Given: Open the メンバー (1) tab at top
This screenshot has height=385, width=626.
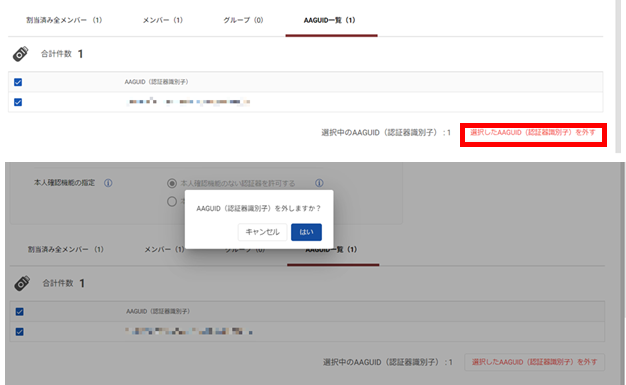Looking at the screenshot, I should [162, 20].
